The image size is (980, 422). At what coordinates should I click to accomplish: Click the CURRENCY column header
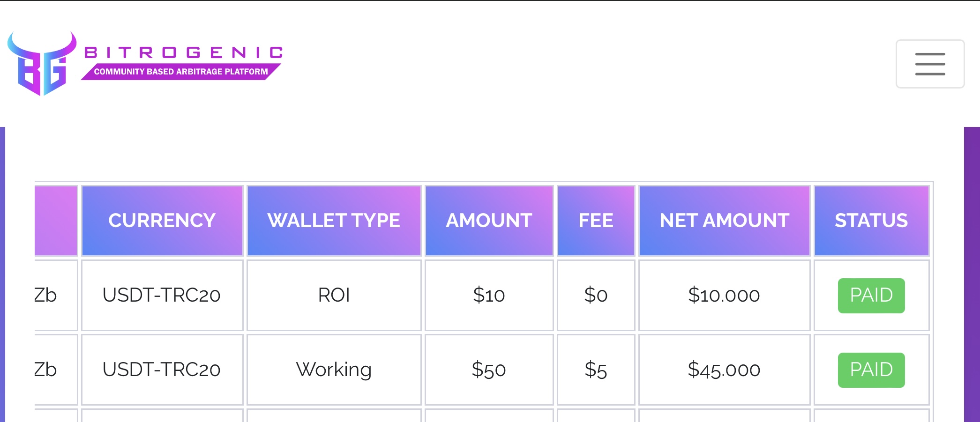point(162,221)
